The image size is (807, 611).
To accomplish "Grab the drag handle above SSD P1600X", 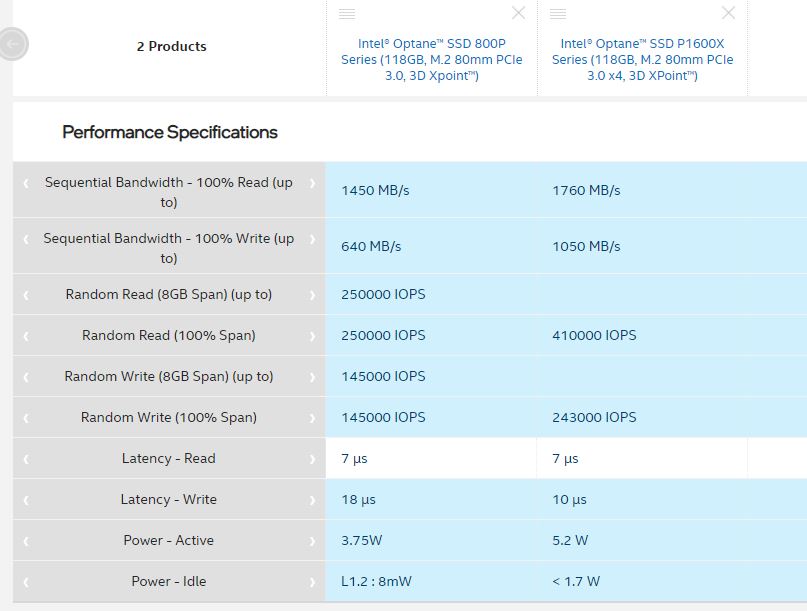I will click(558, 14).
